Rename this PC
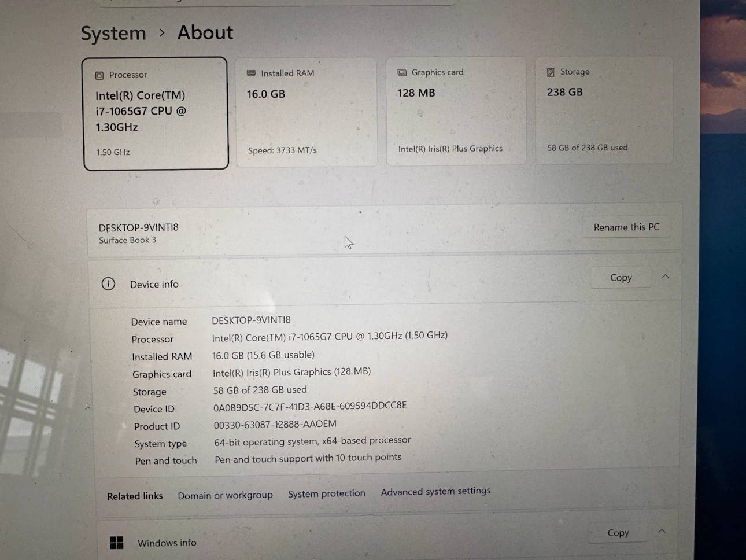The image size is (746, 560). coord(626,227)
